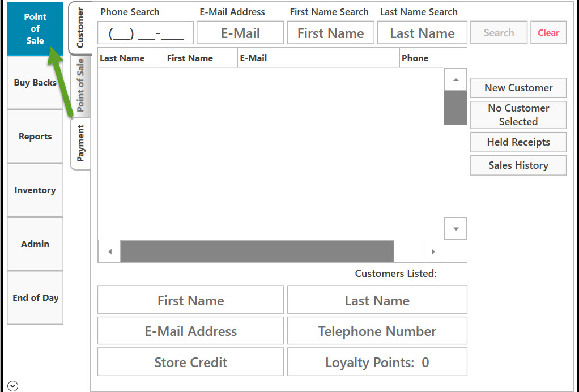Click the customer list scroll-up arrow
579x392 pixels.
coord(455,79)
